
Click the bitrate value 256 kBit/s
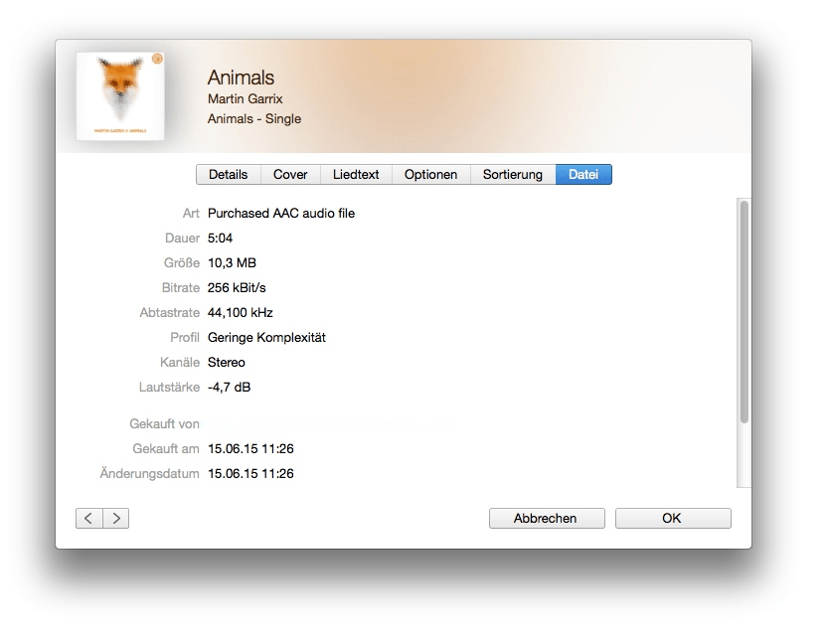237,288
